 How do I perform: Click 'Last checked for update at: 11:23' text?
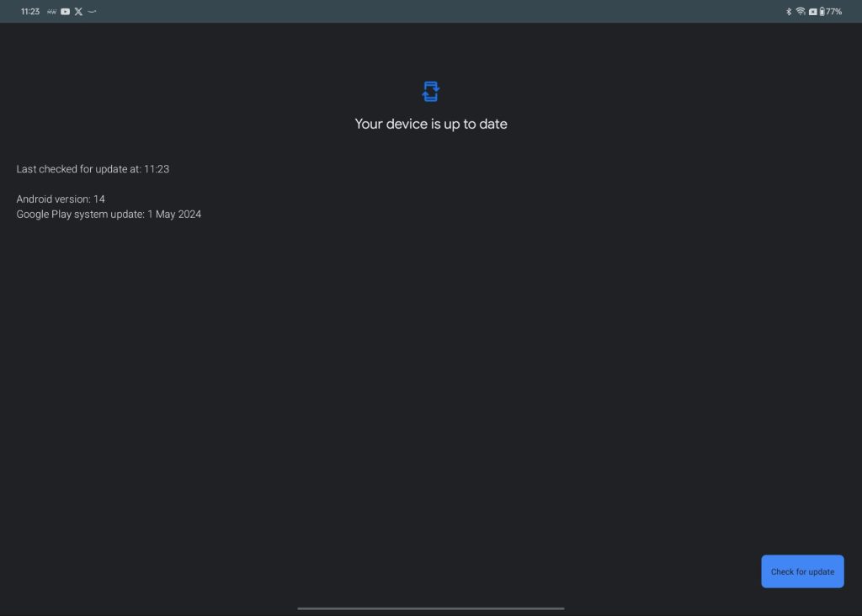pyautogui.click(x=93, y=169)
